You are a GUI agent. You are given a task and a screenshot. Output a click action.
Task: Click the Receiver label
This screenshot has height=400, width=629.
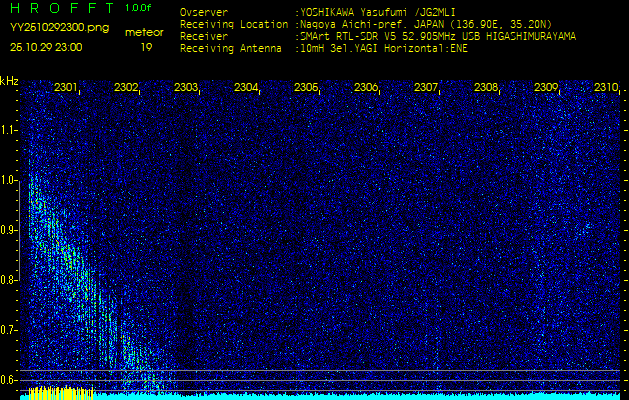pos(204,37)
